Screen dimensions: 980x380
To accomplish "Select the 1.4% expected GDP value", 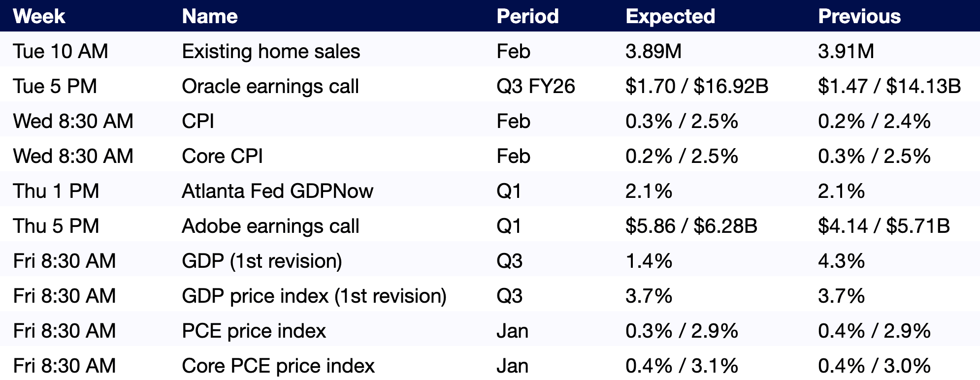I will point(649,261).
